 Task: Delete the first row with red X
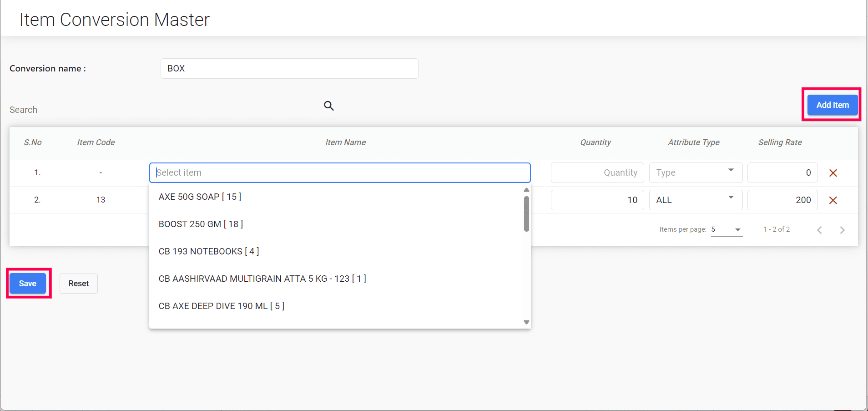(x=833, y=173)
